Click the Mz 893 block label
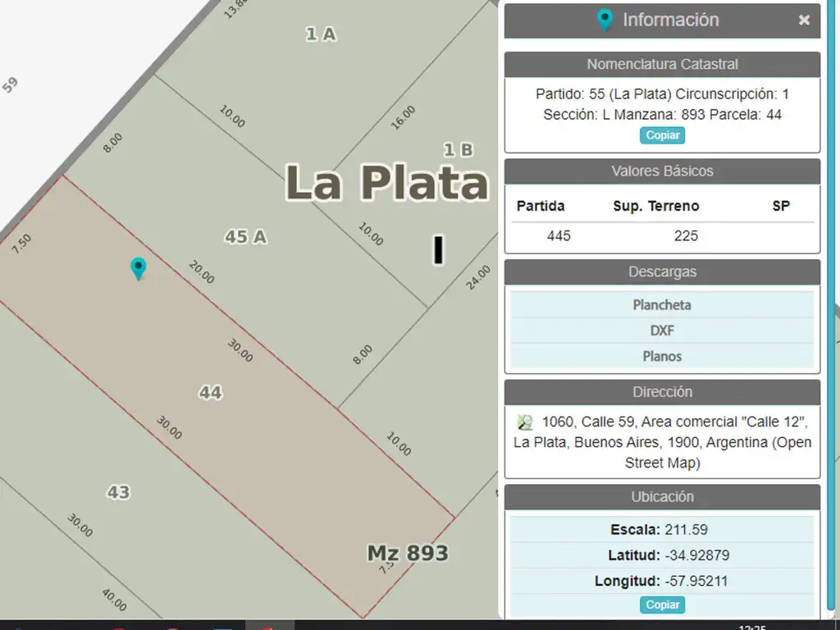The width and height of the screenshot is (840, 630). (x=408, y=553)
